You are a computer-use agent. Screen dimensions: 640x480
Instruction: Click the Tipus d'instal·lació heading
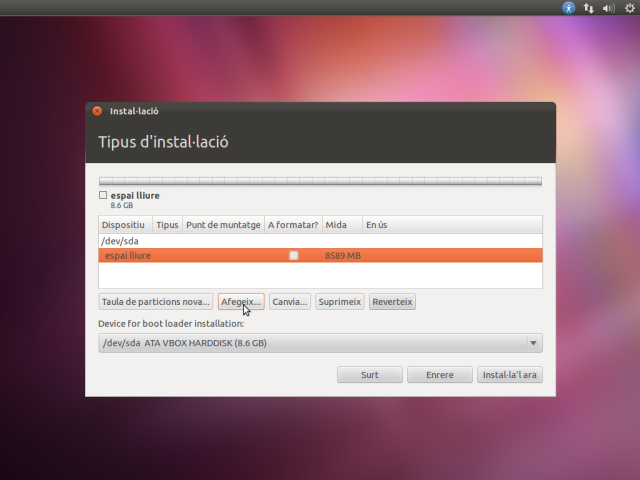coord(163,142)
